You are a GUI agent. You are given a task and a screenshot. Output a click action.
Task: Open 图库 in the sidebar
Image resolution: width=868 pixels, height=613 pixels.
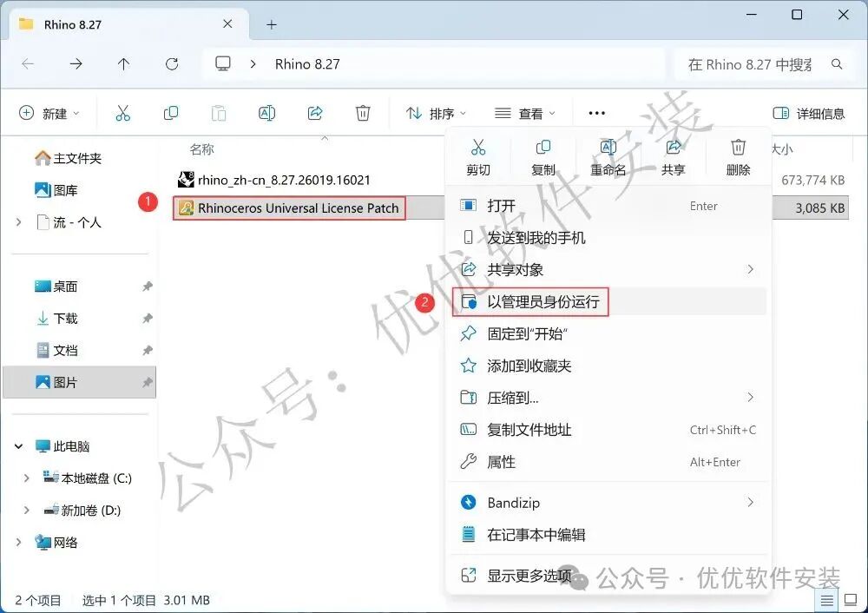(x=56, y=190)
